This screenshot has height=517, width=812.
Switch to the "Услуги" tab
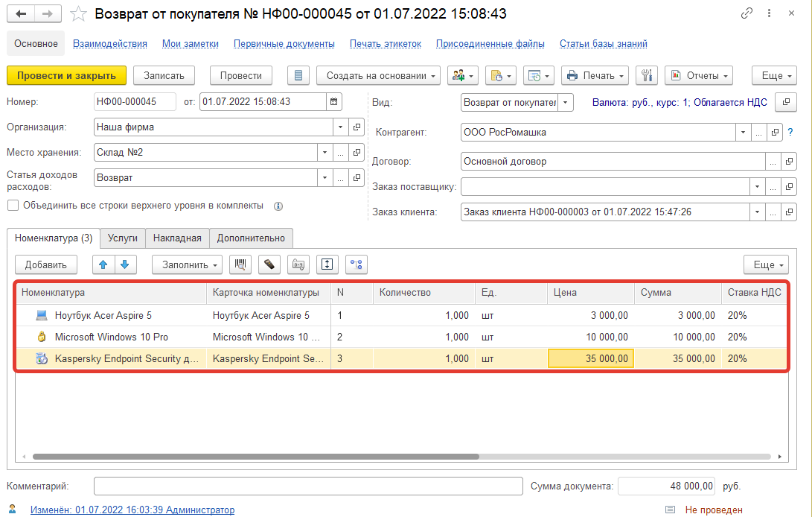click(x=123, y=238)
